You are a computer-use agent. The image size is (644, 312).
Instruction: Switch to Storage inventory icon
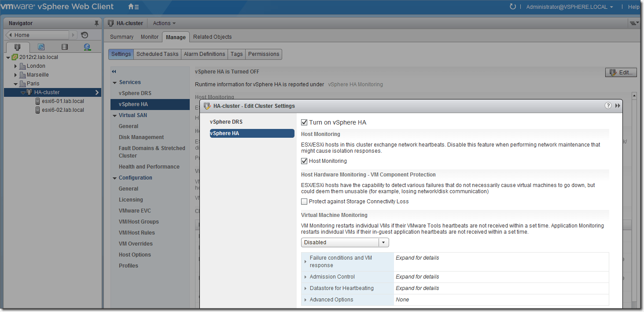click(64, 47)
